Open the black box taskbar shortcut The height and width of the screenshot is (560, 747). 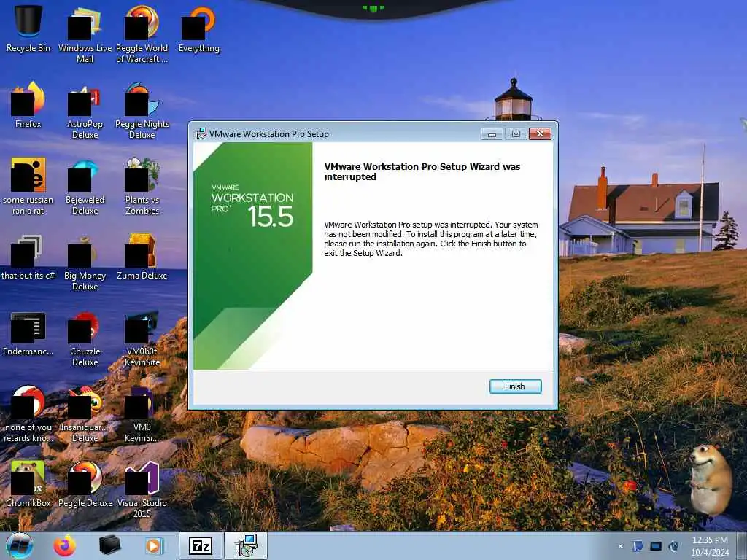109,545
